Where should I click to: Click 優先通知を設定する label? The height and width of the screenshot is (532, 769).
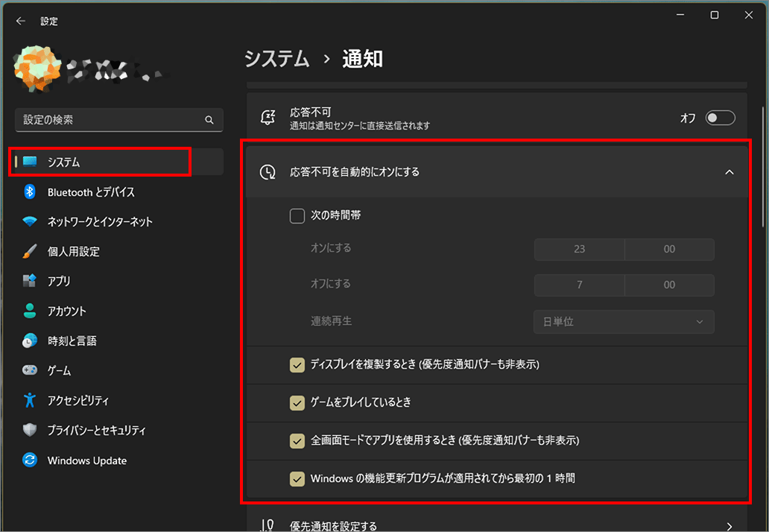tap(334, 526)
